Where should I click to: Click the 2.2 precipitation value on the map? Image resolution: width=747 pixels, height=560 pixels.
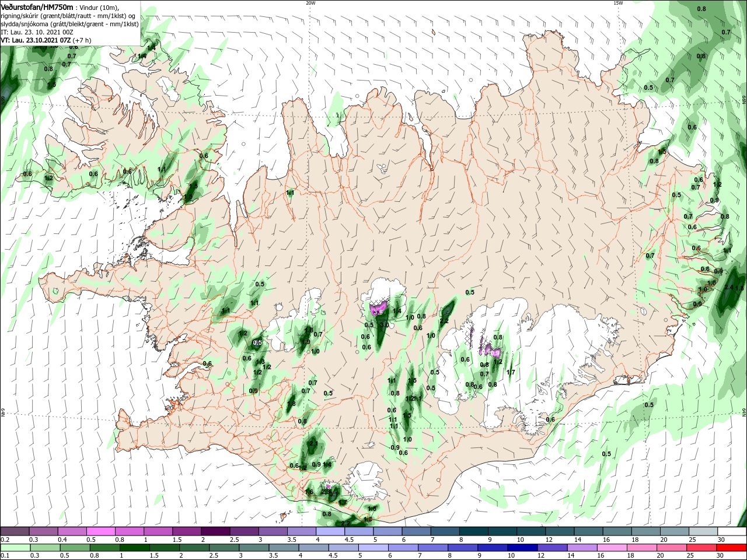coord(444,321)
